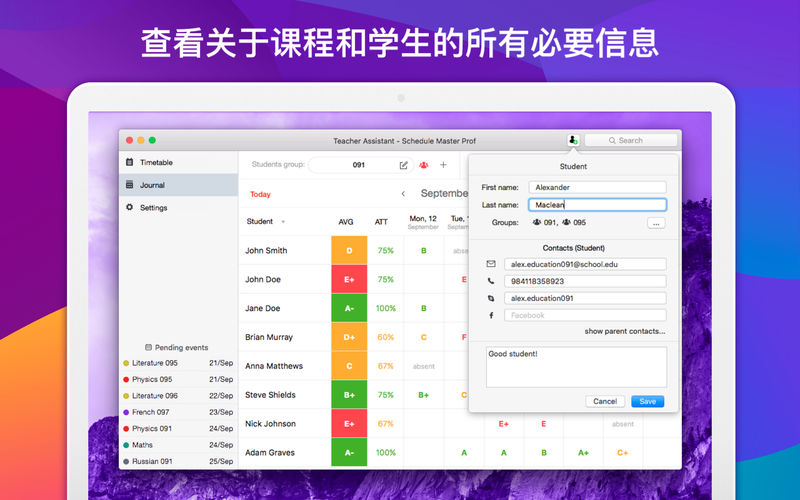Click the Timetable calendar icon
The height and width of the screenshot is (500, 800).
click(130, 162)
